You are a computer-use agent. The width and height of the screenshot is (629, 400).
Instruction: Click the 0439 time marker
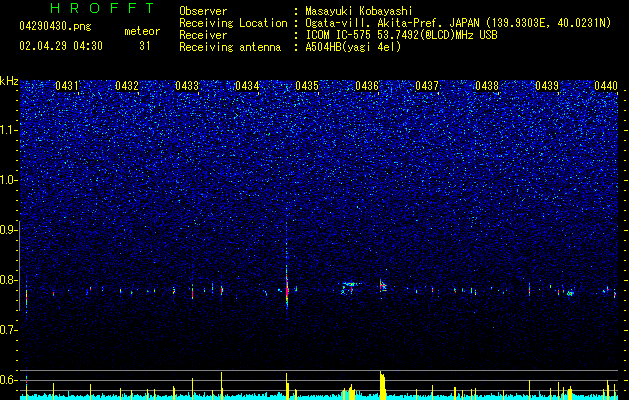(547, 86)
